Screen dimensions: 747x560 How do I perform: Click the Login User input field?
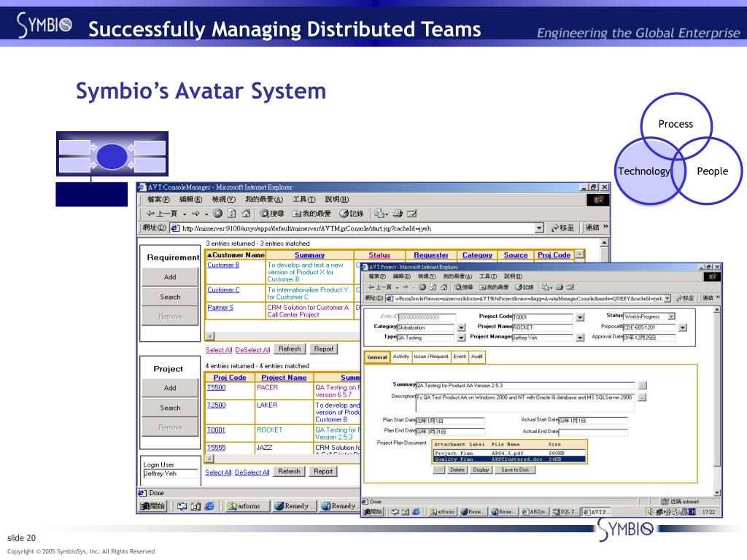(171, 474)
